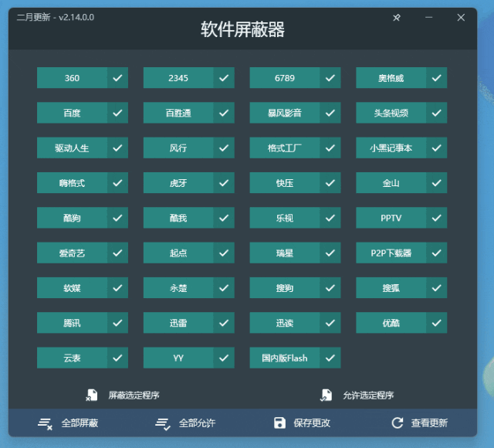Toggle the 国内版Flash checkmark
The height and width of the screenshot is (448, 494).
[x=330, y=358]
